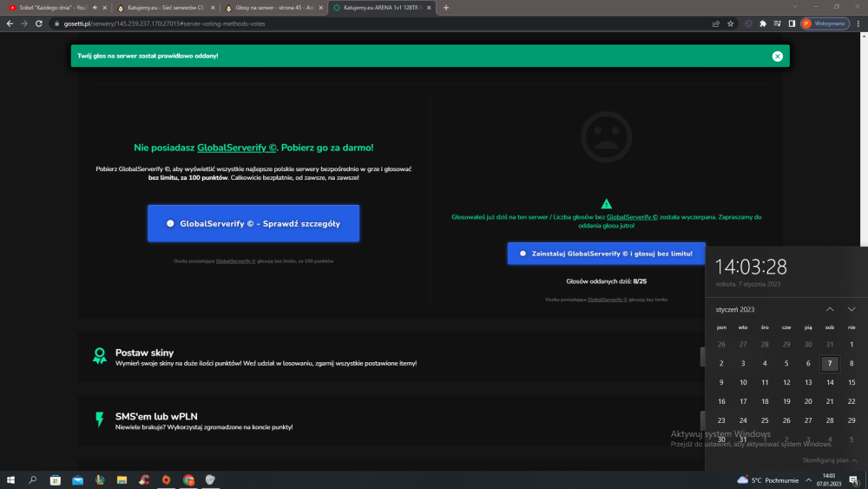Select January 1 in calendar
This screenshot has height=489, width=868.
852,345
